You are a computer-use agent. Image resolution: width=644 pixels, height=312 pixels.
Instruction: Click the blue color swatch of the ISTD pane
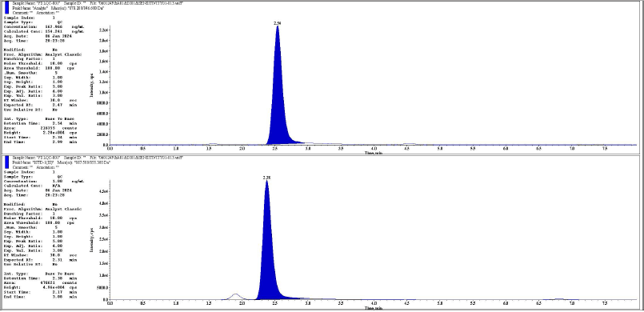(x=6, y=162)
